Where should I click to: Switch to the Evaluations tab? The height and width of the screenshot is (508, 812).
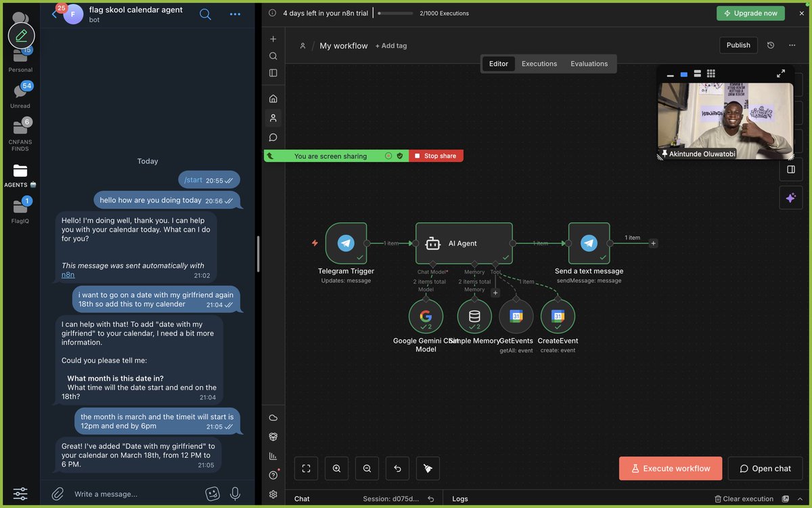589,64
